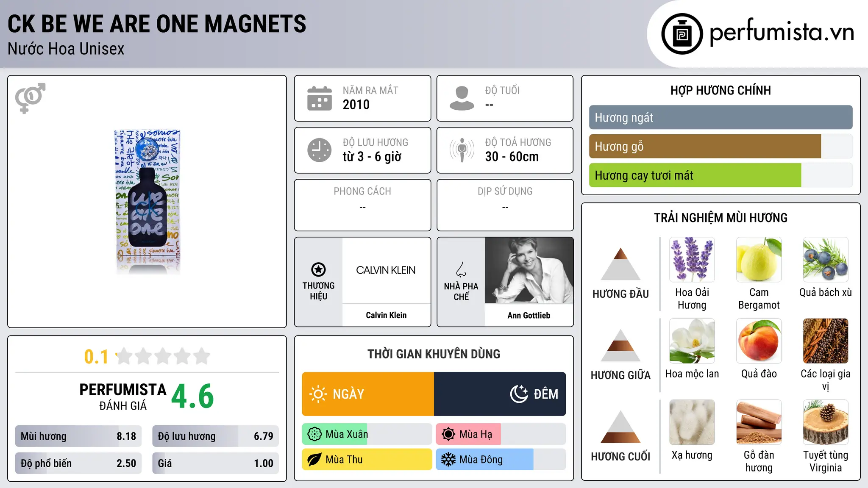
Task: Click the person icon beside Độ tuổi
Action: 462,98
